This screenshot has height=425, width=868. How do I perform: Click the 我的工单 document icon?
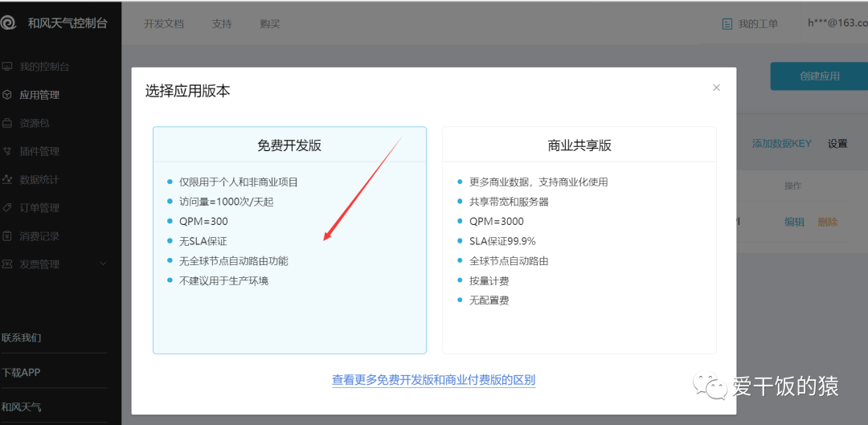[x=727, y=24]
